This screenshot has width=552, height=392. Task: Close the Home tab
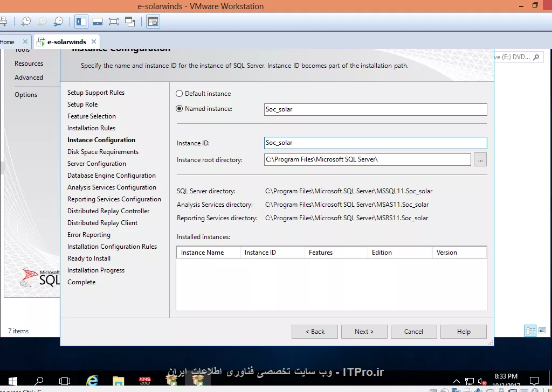25,42
